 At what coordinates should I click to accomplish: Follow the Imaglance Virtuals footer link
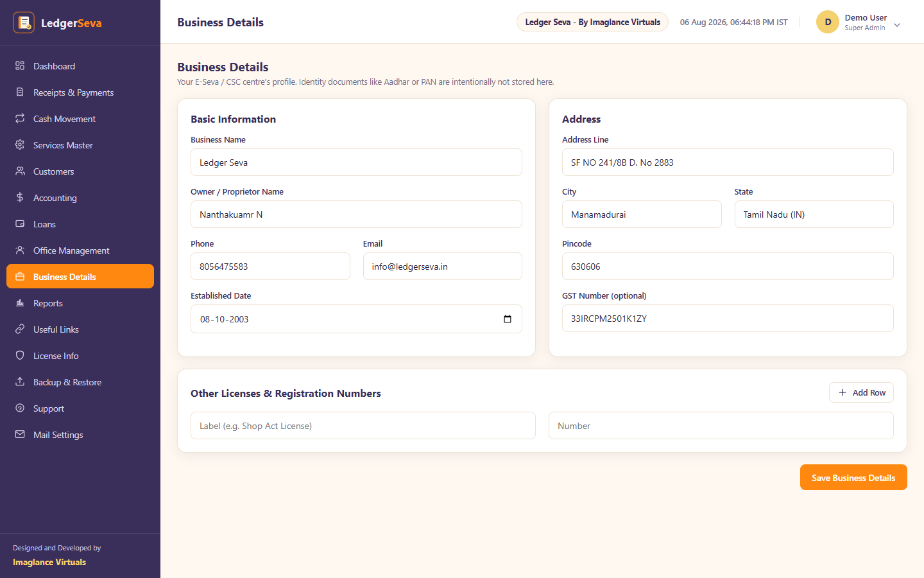pyautogui.click(x=49, y=562)
